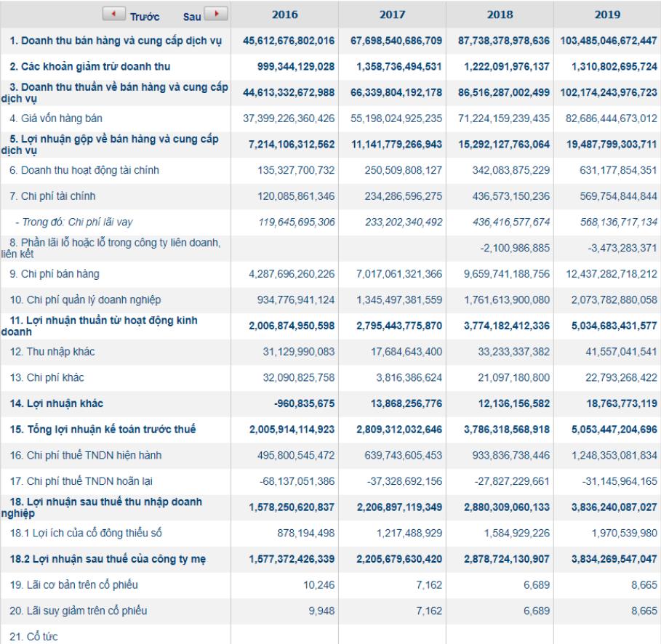
Task: Click row 11. Lợi nhuận thuần từ hoạt động kinh doanh
Action: [x=330, y=326]
